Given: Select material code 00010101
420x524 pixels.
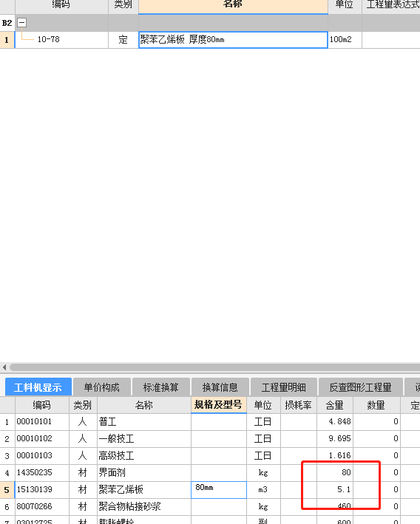Looking at the screenshot, I should 42,422.
